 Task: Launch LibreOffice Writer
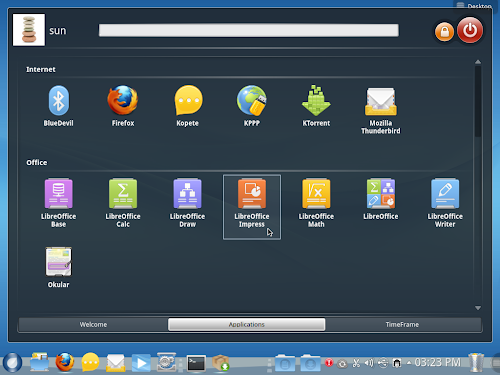click(x=445, y=203)
